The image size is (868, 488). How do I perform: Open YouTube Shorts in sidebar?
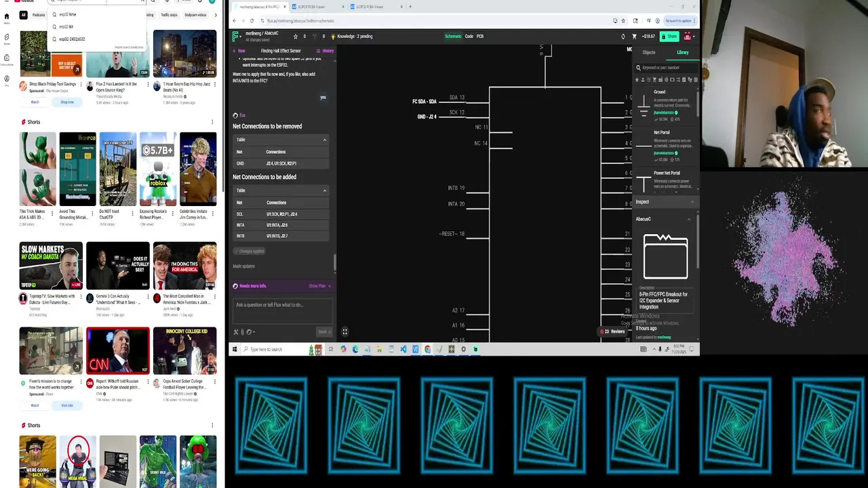click(x=7, y=39)
